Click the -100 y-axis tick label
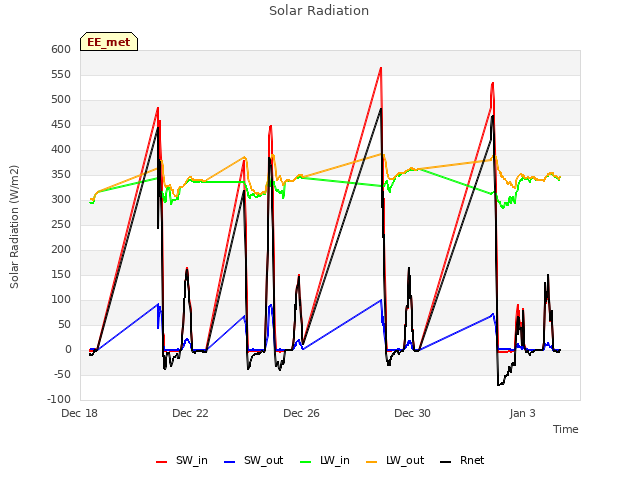This screenshot has height=480, width=640. coord(59,399)
